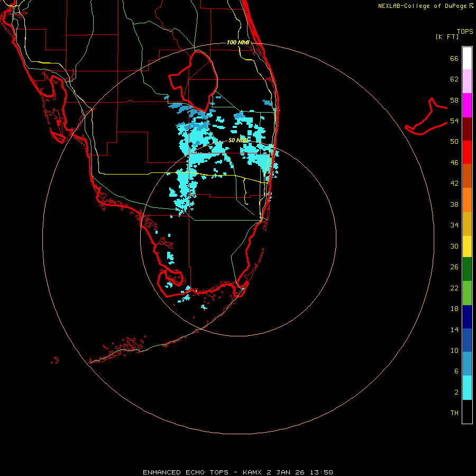Select the medium blue legend swatch
This screenshot has width=476, height=476.
[x=467, y=341]
